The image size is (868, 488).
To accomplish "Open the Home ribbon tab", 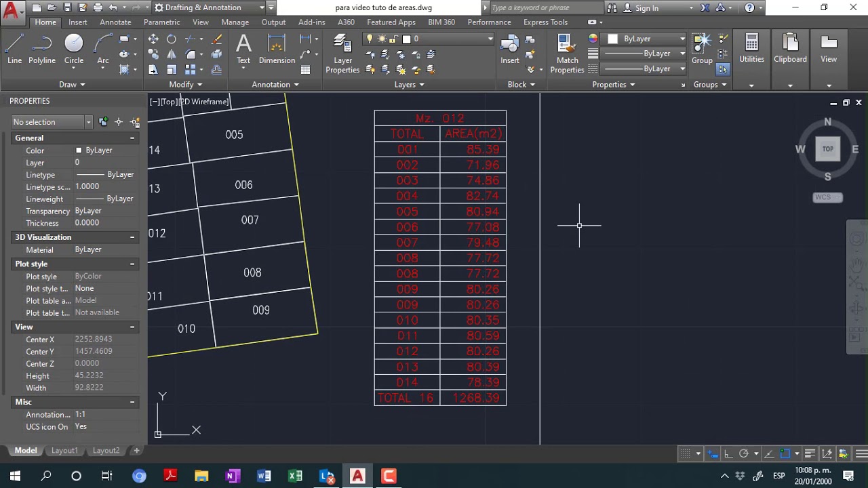I will (x=45, y=22).
